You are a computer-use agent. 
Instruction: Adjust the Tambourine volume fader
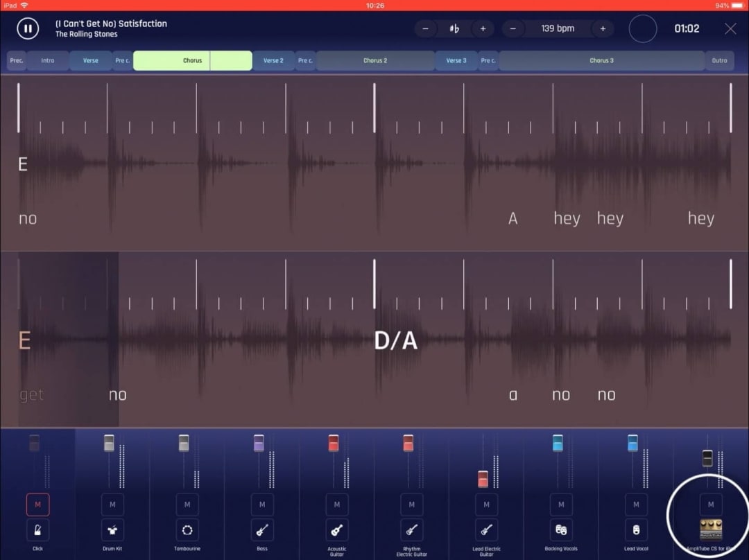click(x=184, y=443)
